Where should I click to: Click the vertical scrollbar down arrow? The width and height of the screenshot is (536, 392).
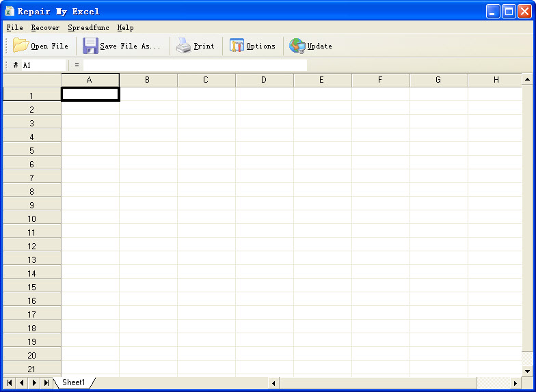(527, 372)
